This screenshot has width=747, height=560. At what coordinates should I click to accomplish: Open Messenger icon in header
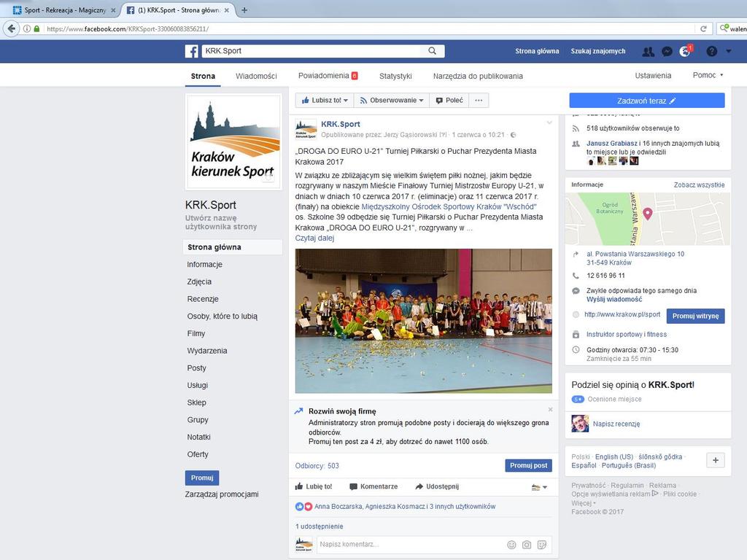click(667, 52)
